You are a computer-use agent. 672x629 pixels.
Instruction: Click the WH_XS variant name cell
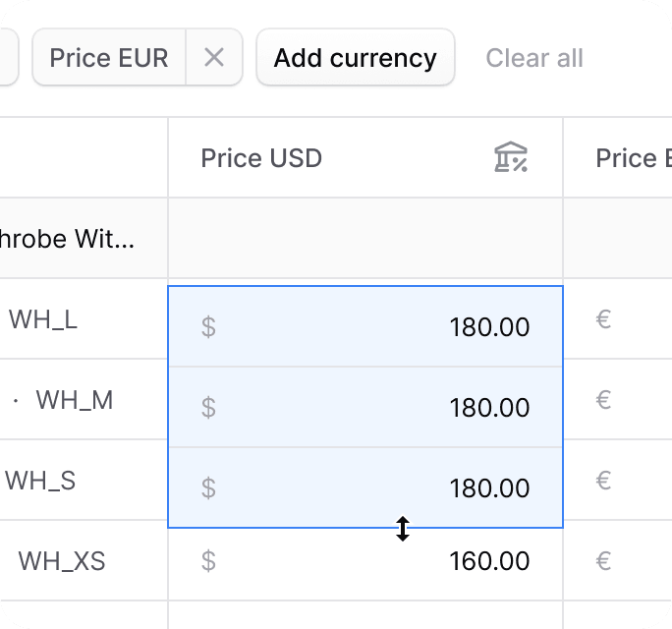[x=62, y=561]
